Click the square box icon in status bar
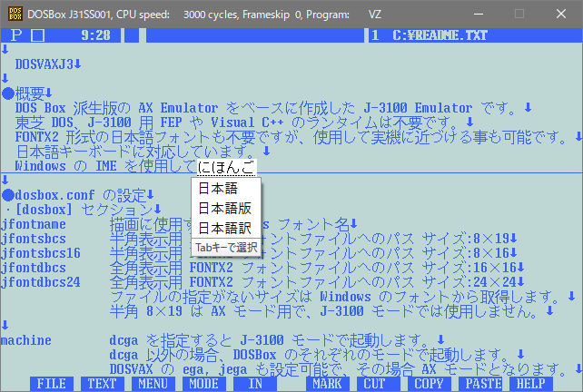583x392 pixels. (37, 35)
